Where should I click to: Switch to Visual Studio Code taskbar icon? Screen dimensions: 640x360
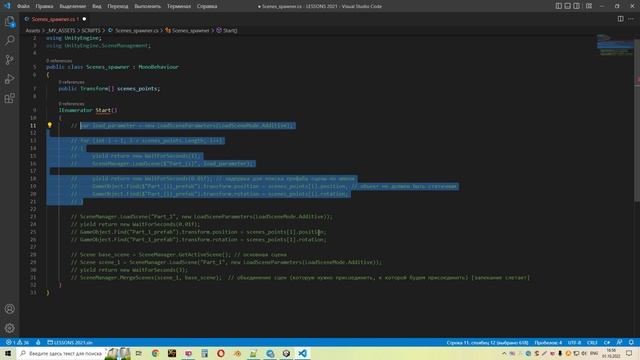[302, 353]
